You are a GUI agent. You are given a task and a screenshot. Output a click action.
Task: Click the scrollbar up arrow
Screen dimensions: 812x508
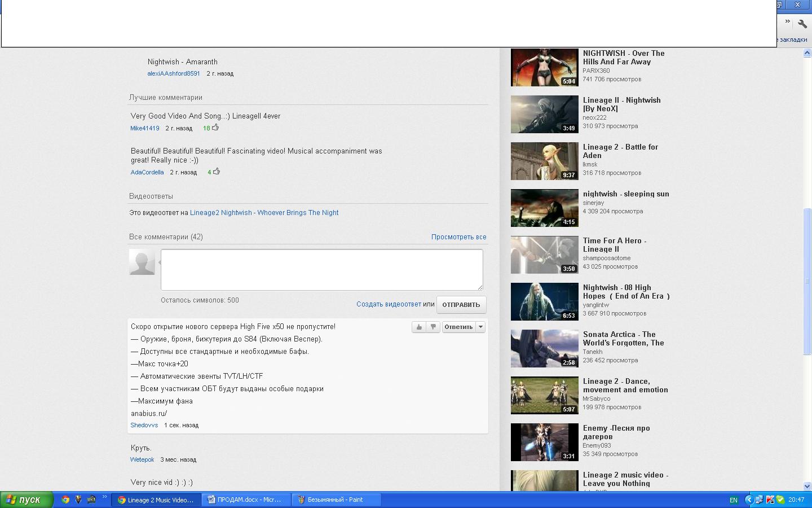tap(807, 52)
